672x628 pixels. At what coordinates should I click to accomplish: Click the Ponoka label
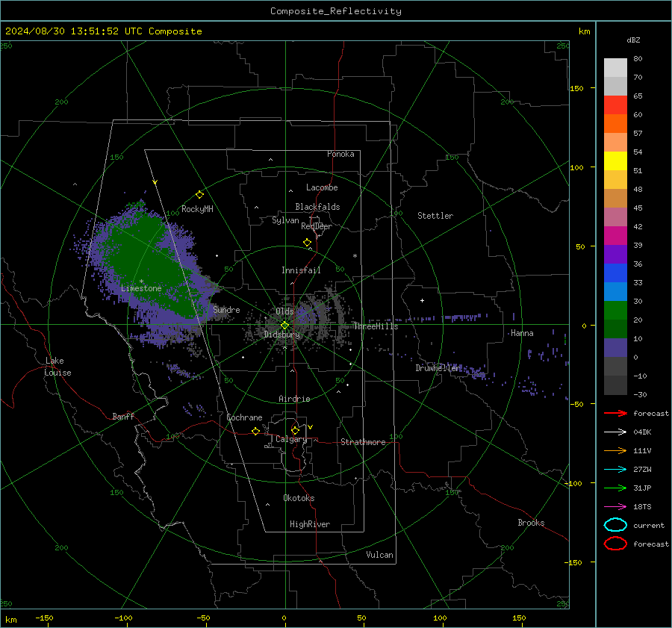point(340,154)
